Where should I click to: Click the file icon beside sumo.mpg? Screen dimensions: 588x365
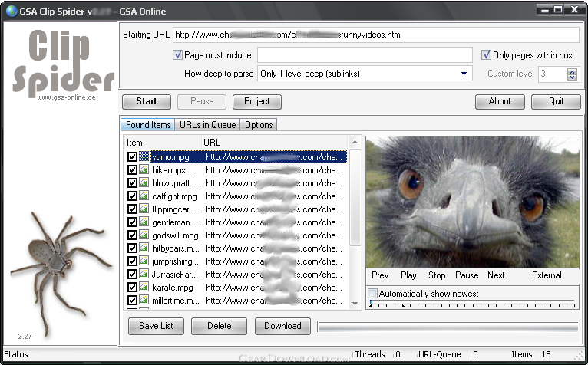coord(144,157)
